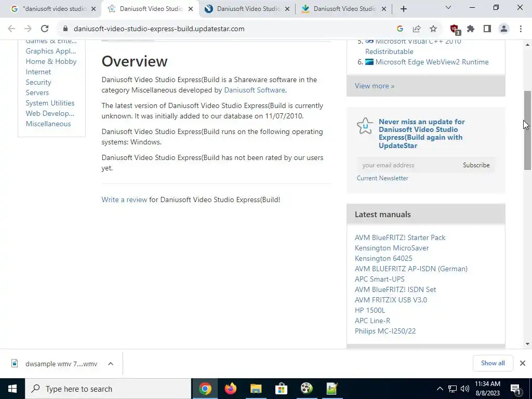Open the Google icon in the address bar
Viewport: 532px width, 399px height.
pyautogui.click(x=400, y=29)
